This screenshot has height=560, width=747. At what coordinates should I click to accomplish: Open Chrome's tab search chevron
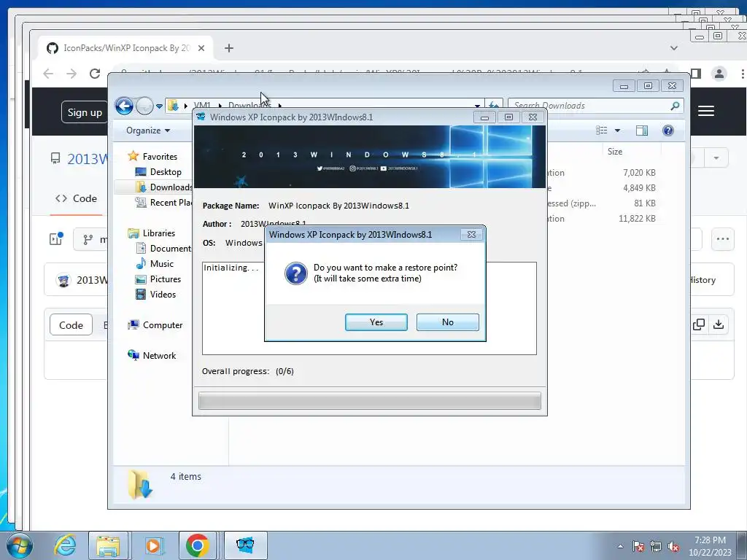pos(673,48)
